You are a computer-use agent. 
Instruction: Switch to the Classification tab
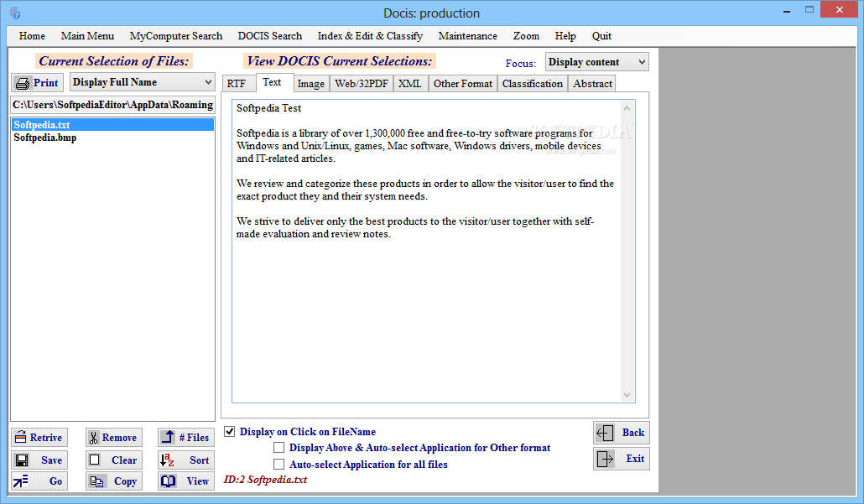(533, 84)
